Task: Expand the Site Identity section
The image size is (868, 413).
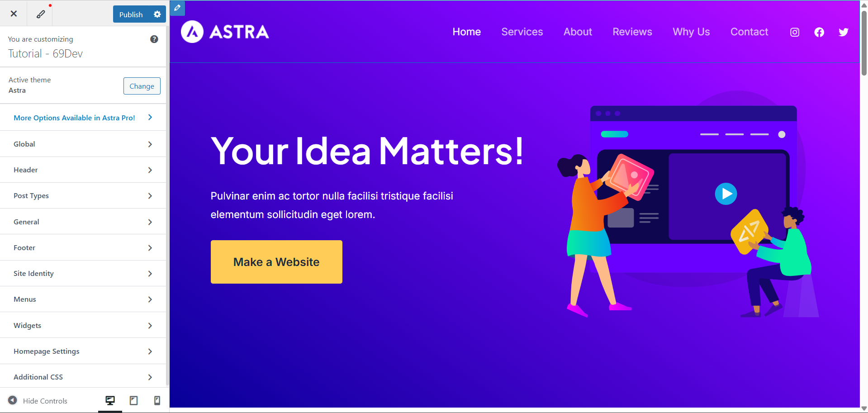Action: click(x=83, y=273)
